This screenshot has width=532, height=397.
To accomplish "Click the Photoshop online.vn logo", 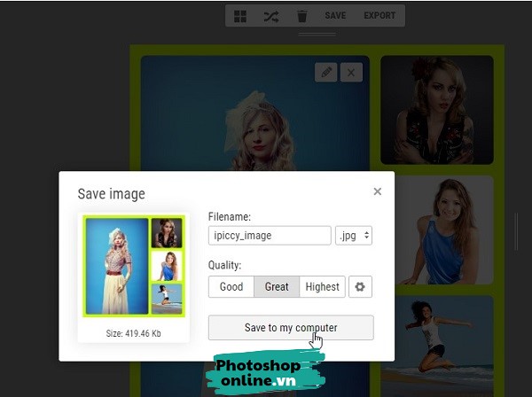I will 268,372.
